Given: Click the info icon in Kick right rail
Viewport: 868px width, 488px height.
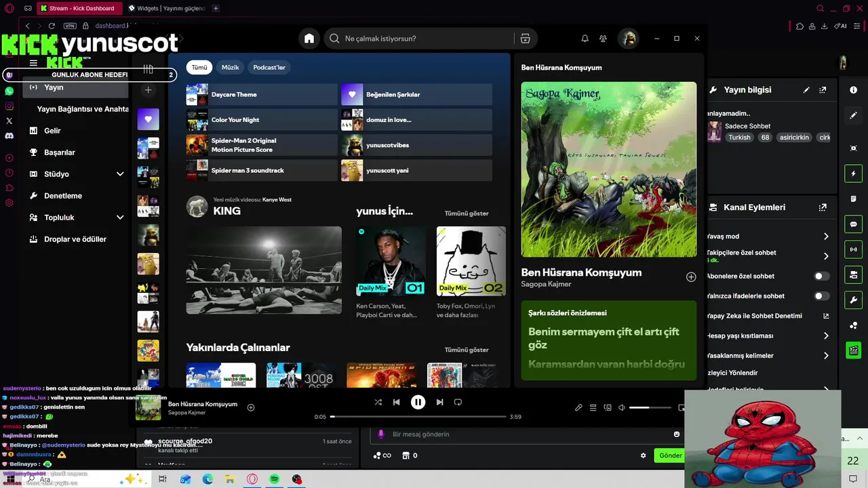Looking at the screenshot, I should pyautogui.click(x=854, y=90).
